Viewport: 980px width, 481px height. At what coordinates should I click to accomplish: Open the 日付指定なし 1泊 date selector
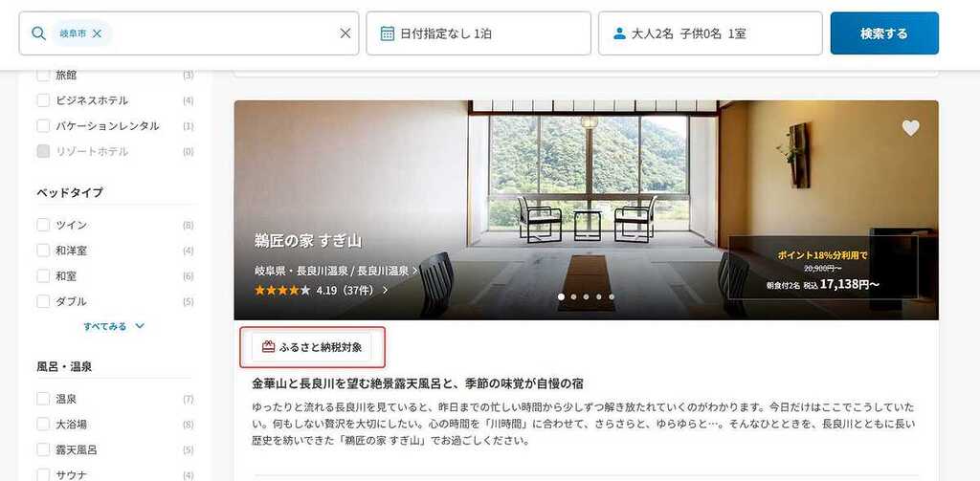click(x=479, y=33)
